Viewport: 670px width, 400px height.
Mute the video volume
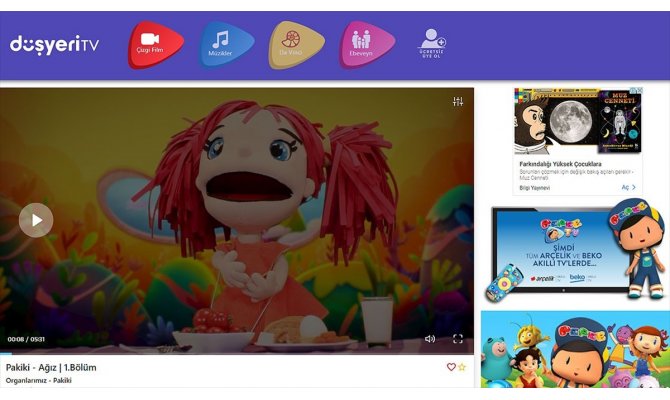430,339
